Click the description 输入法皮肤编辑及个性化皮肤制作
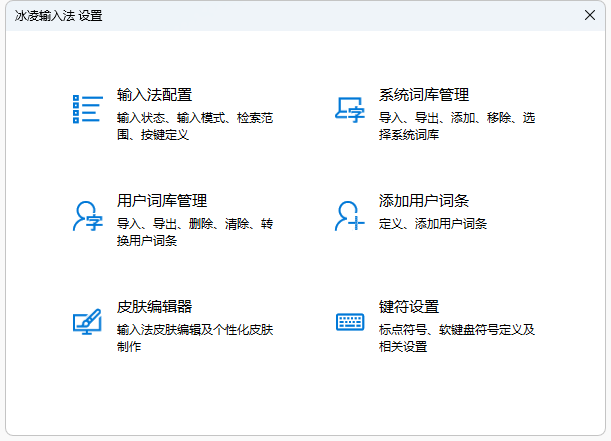The image size is (611, 441). [x=194, y=338]
